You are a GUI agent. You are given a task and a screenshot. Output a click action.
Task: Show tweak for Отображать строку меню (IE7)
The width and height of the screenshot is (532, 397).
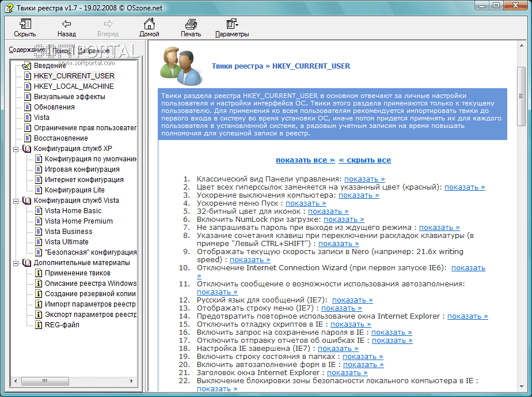point(341,308)
